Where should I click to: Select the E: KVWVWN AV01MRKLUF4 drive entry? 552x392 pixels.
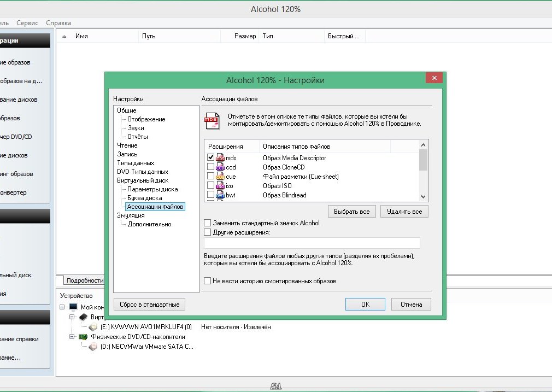pos(146,327)
